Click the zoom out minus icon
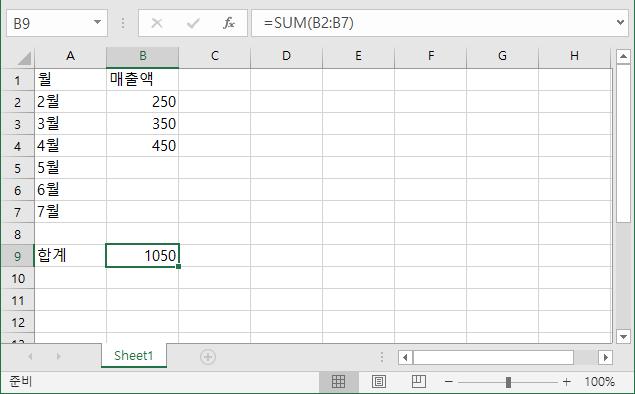 [448, 381]
